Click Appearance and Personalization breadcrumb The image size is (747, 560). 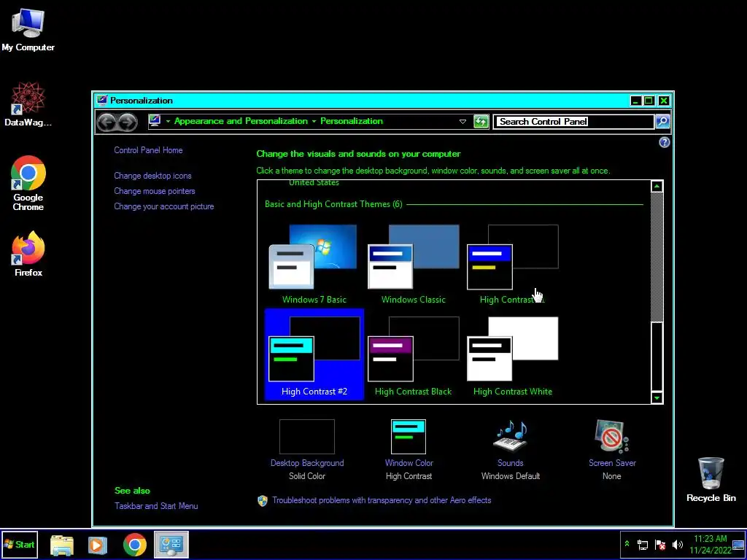pos(241,121)
